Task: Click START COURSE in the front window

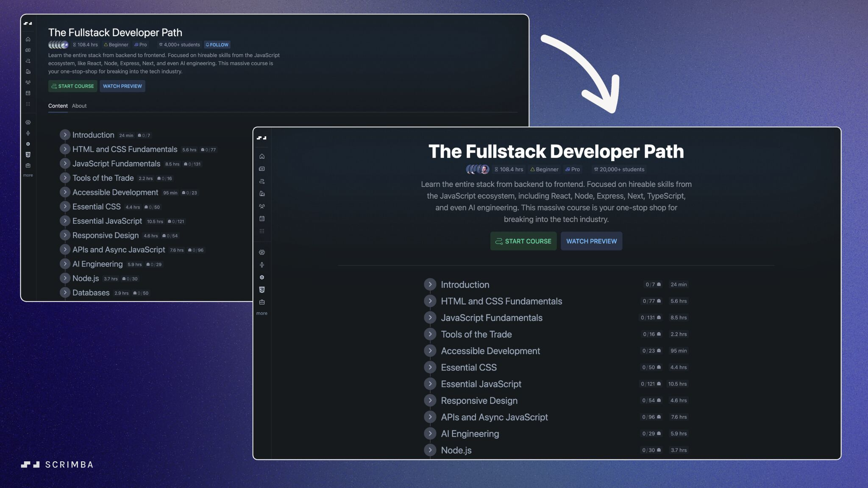Action: click(x=523, y=241)
